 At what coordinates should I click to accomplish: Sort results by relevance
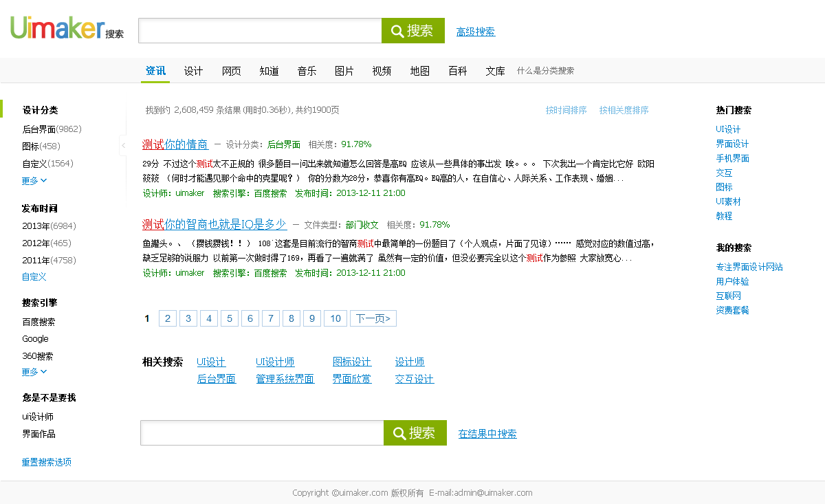(x=624, y=110)
